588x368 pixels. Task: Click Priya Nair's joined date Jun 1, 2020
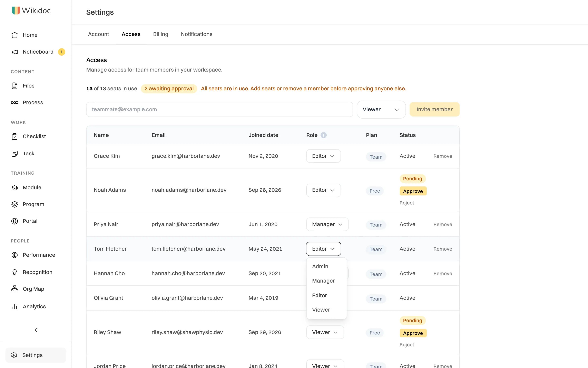point(263,224)
